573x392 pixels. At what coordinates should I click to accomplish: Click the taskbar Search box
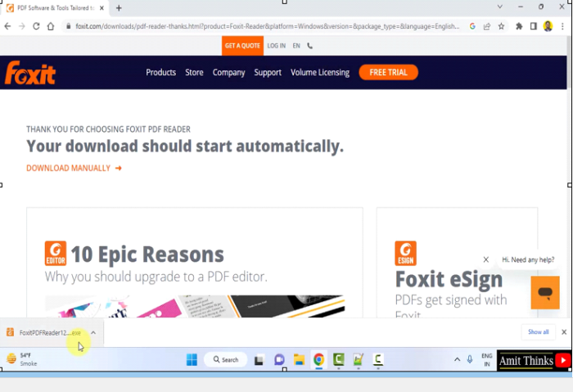[x=225, y=359]
